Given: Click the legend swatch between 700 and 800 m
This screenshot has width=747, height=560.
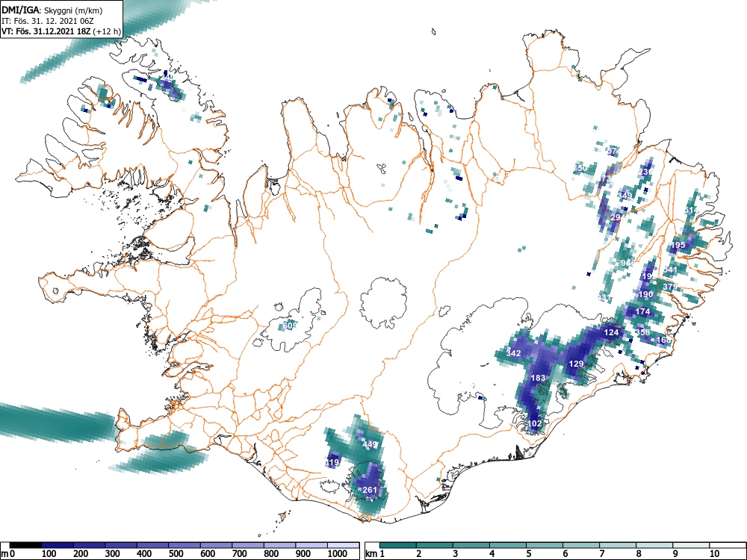Looking at the screenshot, I should (248, 545).
